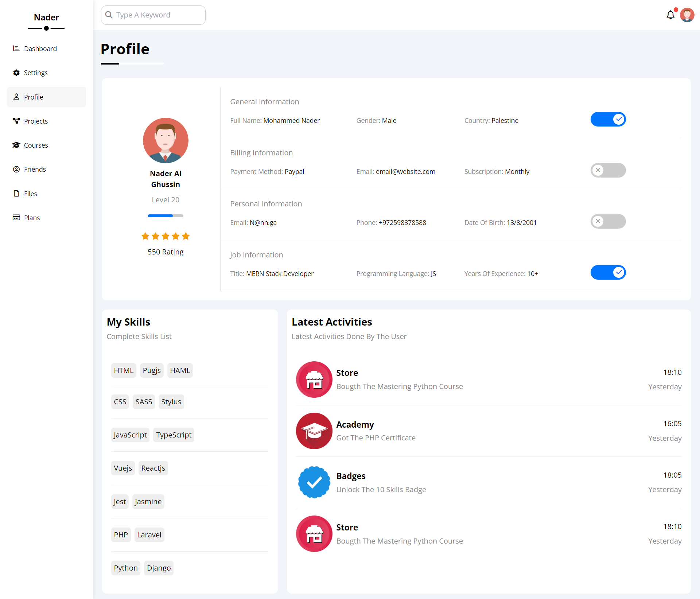Click the 16:05 activity time
The height and width of the screenshot is (599, 700).
[x=672, y=424]
